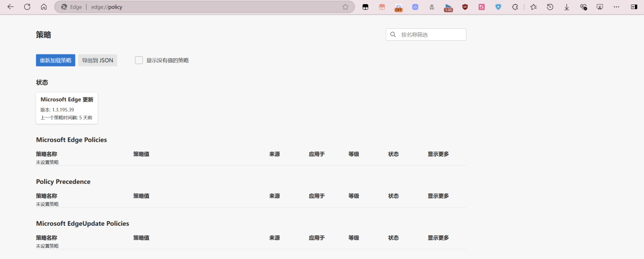
Task: Check 显示没有值的策略 checkbox
Action: [x=139, y=60]
